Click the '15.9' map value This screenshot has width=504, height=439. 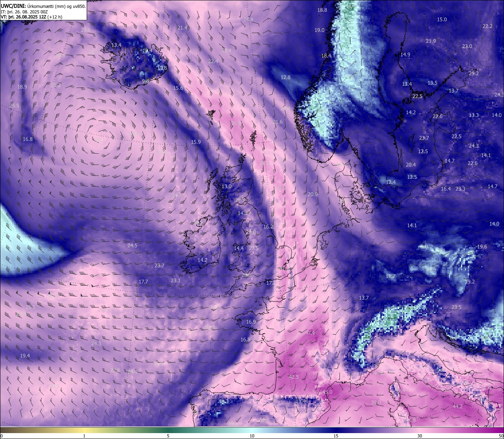click(x=196, y=142)
